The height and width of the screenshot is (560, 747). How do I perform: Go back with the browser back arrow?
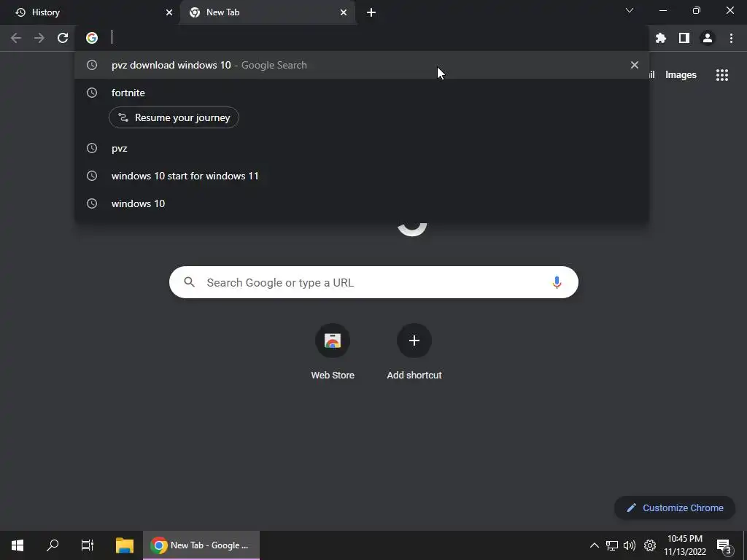tap(16, 38)
